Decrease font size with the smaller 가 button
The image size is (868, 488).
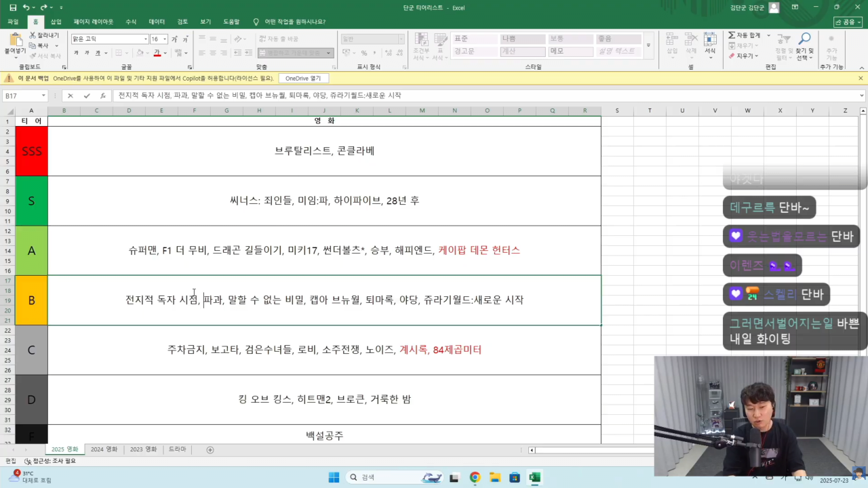pos(184,39)
